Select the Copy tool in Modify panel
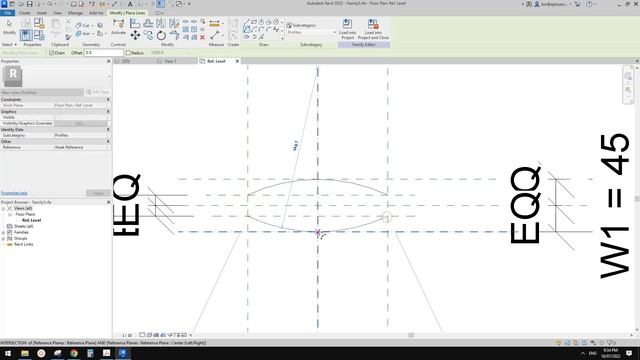Image resolution: width=640 pixels, height=360 pixels. (148, 36)
